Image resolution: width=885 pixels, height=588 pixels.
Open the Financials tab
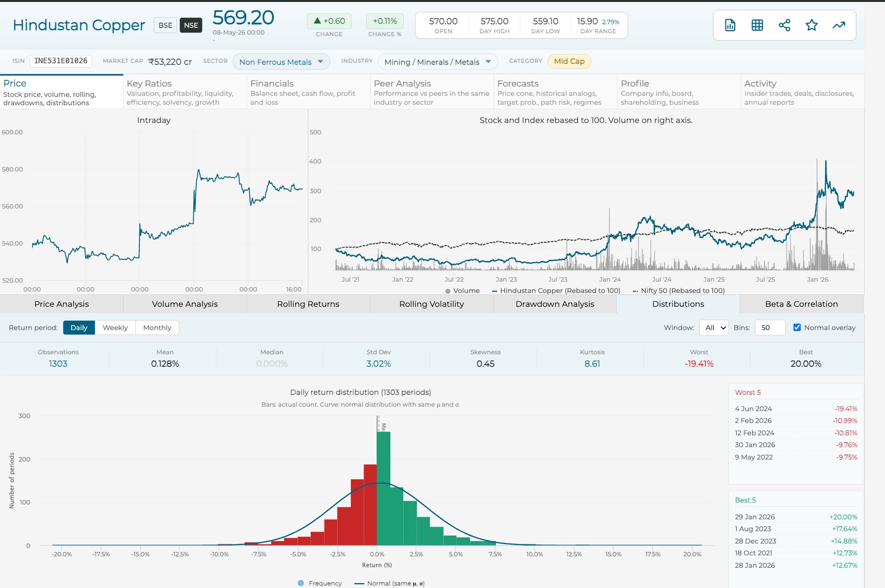point(308,92)
